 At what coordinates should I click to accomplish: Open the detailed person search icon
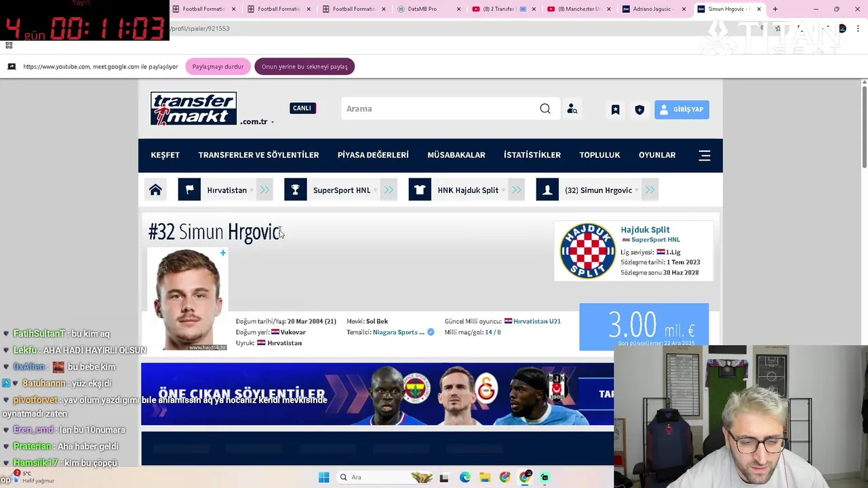(572, 109)
